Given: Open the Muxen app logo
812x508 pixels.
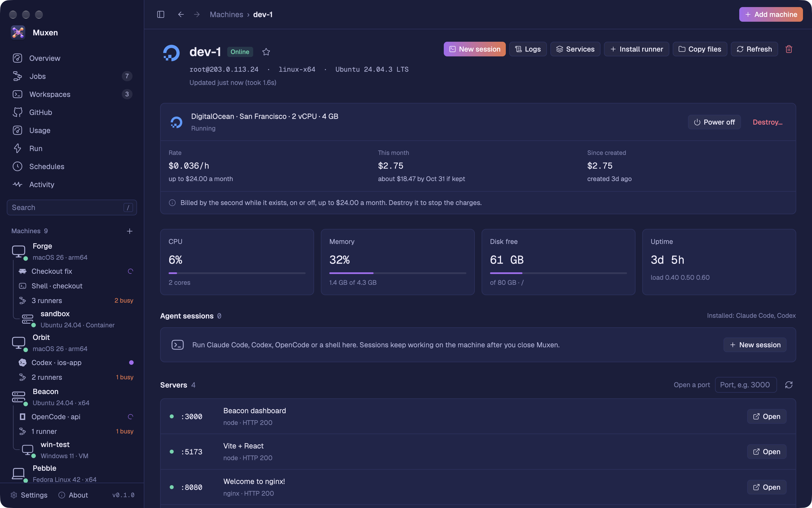Looking at the screenshot, I should click(x=18, y=33).
